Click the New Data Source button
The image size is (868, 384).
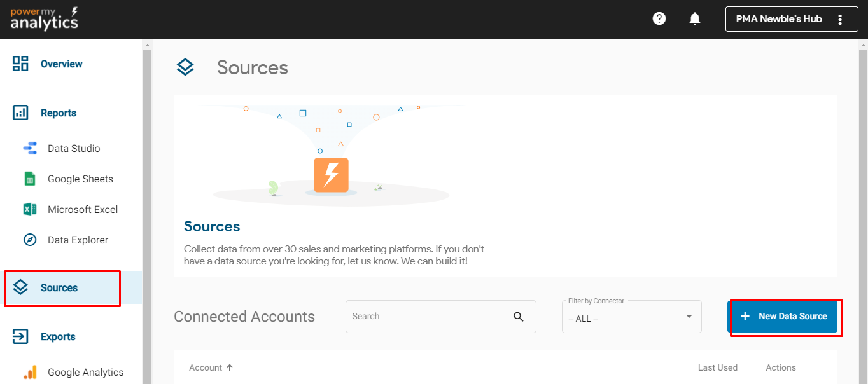pyautogui.click(x=783, y=316)
